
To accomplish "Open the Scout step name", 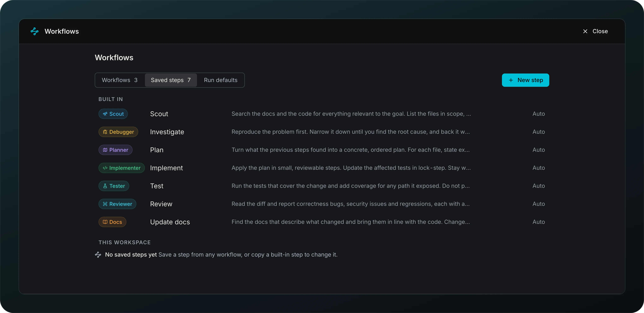I will click(159, 114).
